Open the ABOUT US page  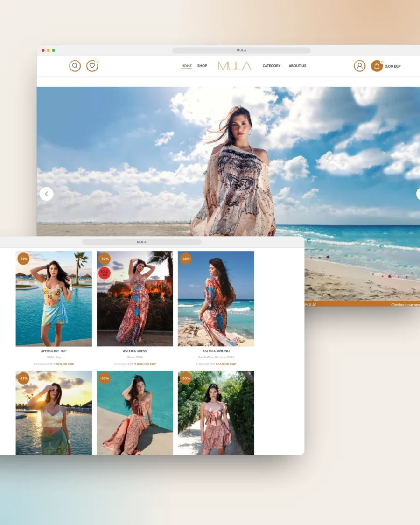[x=297, y=66]
